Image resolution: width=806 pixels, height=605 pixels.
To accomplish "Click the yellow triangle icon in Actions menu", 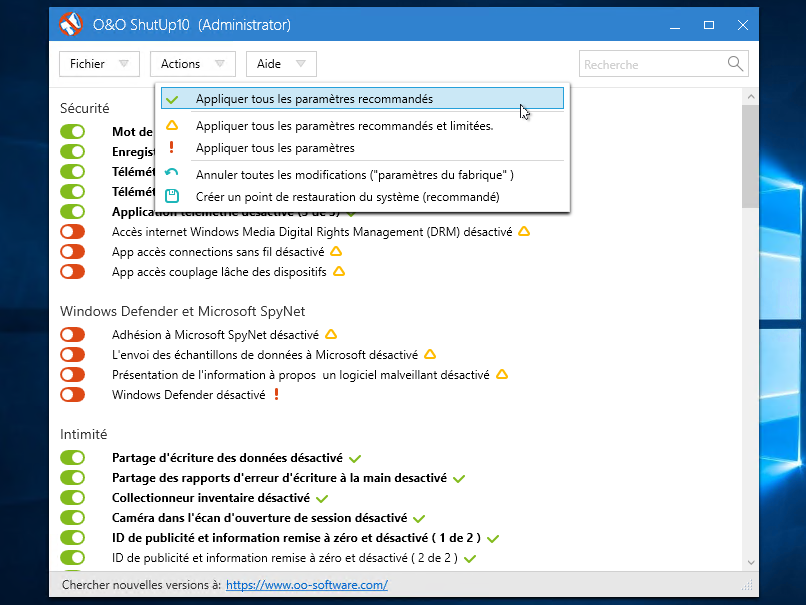I will tap(172, 126).
